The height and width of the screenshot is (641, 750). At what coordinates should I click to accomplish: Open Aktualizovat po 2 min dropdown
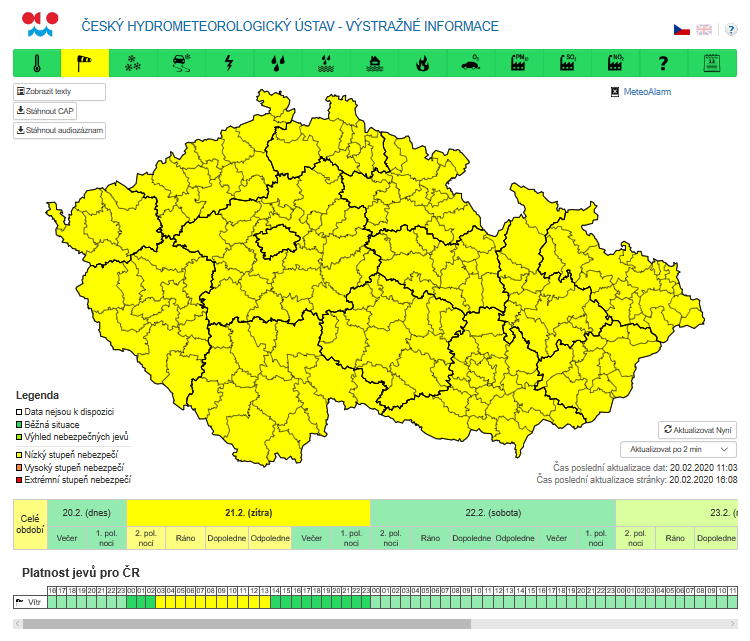(x=678, y=449)
